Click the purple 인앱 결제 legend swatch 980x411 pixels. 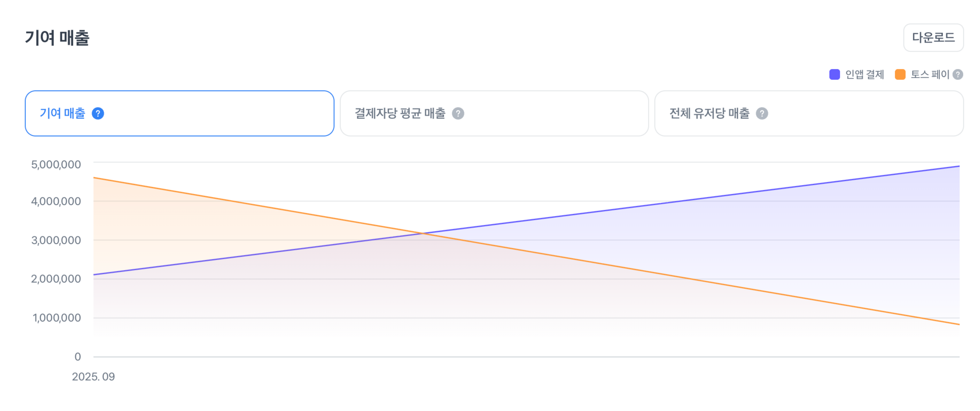point(834,75)
